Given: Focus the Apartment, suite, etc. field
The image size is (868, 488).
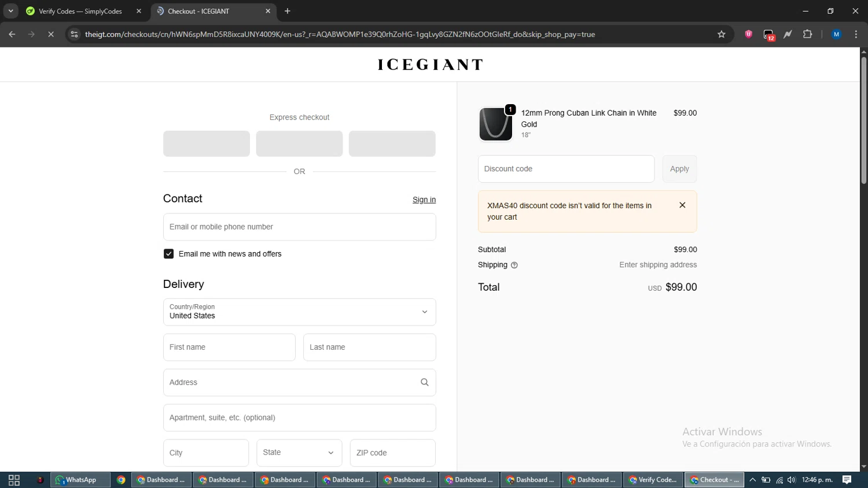Looking at the screenshot, I should (299, 417).
